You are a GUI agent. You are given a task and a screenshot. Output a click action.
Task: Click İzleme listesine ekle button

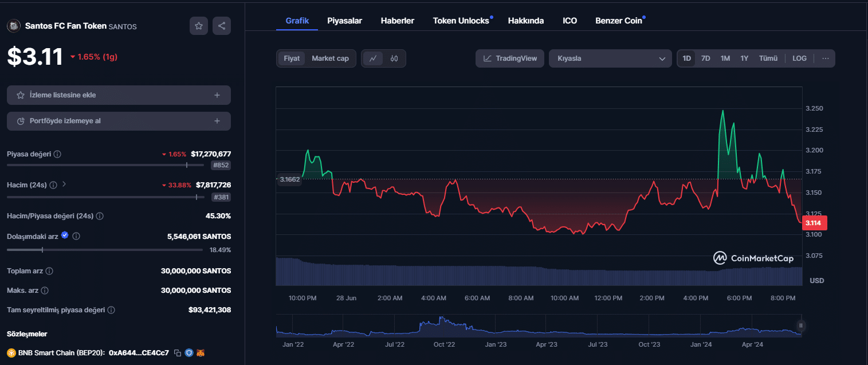pos(119,95)
